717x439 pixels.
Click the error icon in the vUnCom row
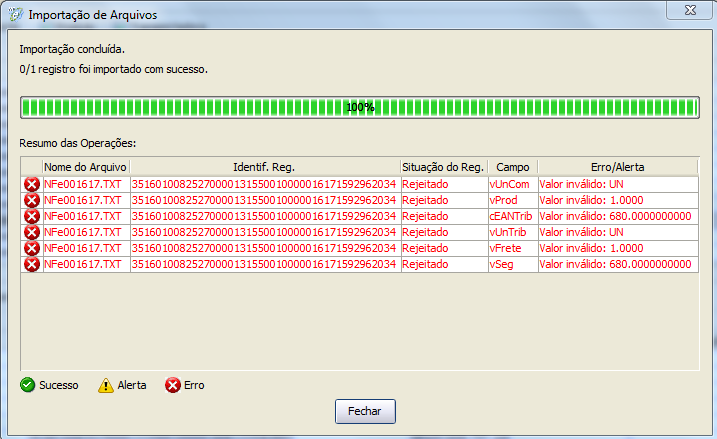click(32, 184)
